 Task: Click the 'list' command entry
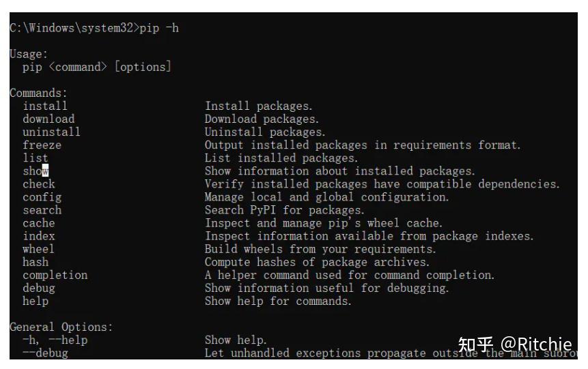coord(36,158)
